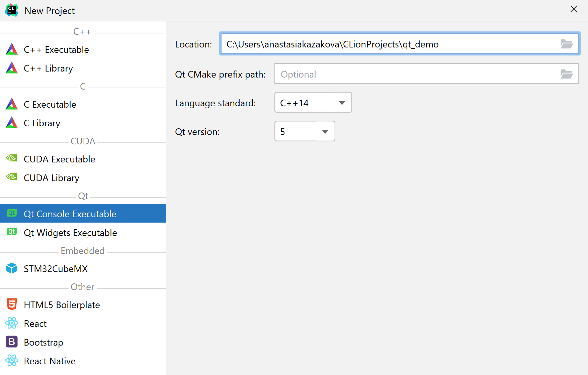Click the Location path text field
This screenshot has height=375, width=588.
coord(388,44)
